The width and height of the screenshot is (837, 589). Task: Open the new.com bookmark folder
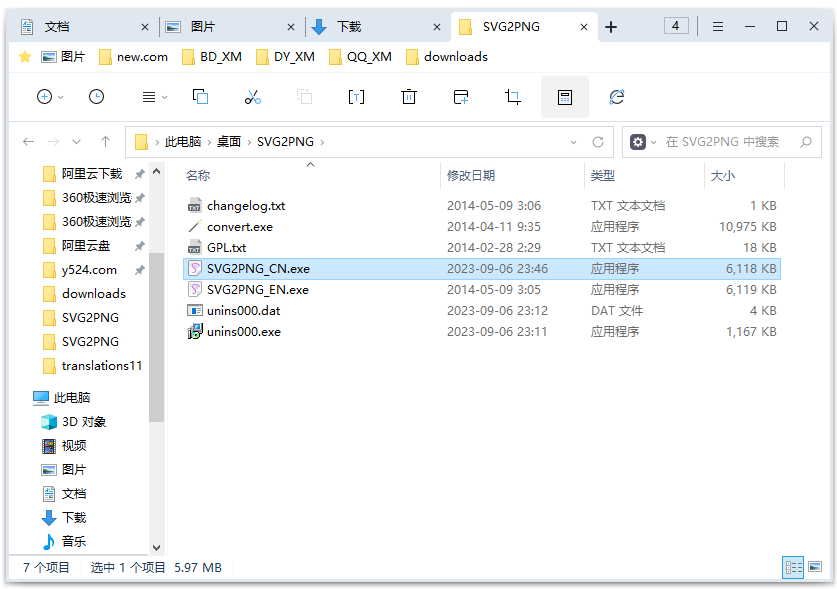[x=133, y=57]
